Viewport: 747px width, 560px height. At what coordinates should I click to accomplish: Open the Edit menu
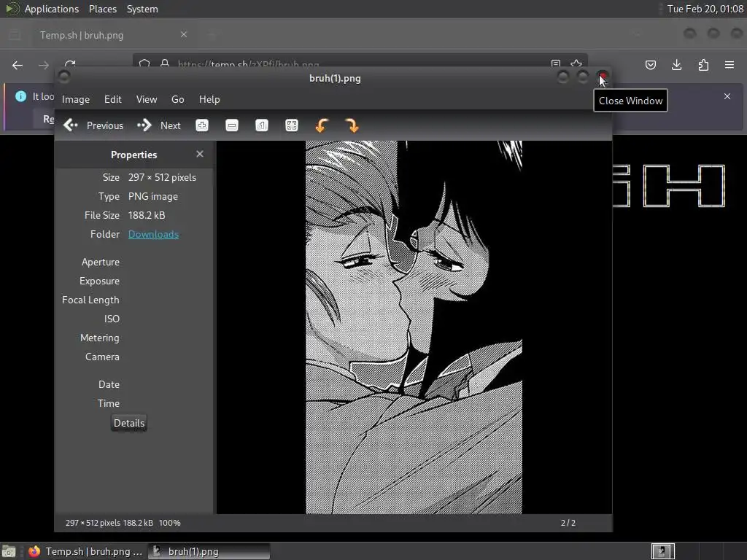(113, 99)
